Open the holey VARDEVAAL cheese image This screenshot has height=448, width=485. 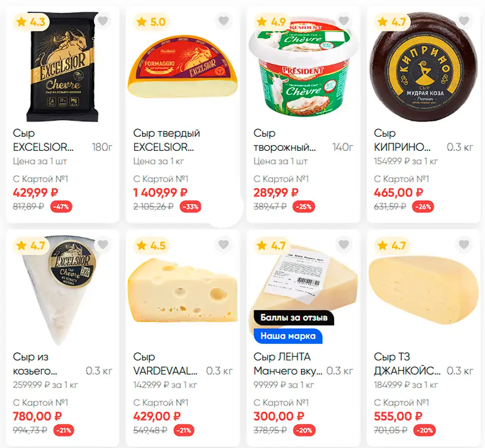(183, 290)
